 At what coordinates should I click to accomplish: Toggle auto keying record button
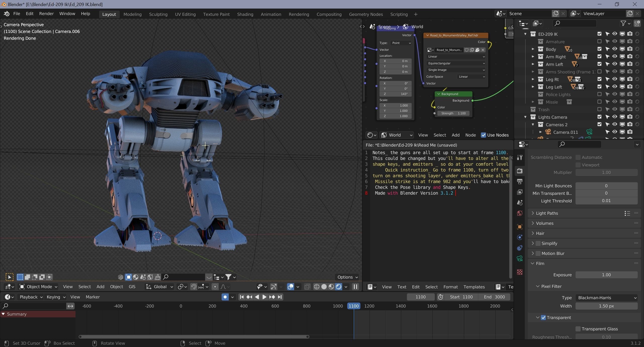point(225,297)
